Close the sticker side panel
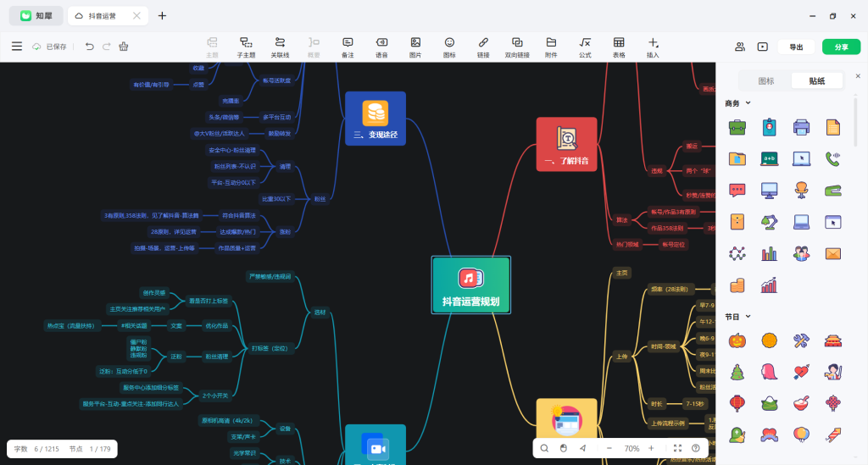Screen dimensions: 868x465 [858, 75]
